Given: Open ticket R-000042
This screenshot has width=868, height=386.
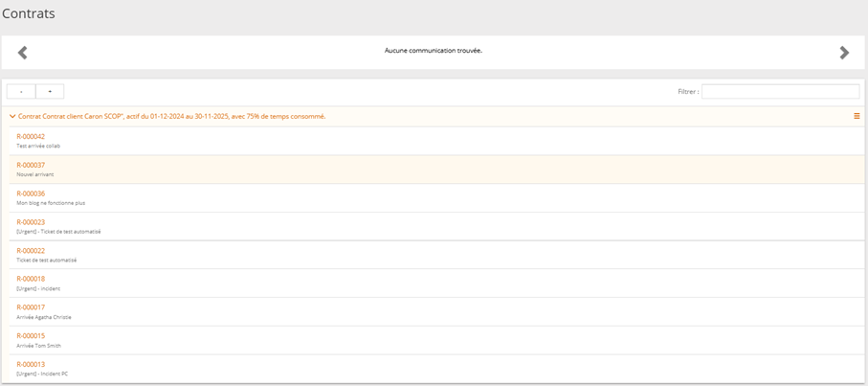Looking at the screenshot, I should (31, 137).
